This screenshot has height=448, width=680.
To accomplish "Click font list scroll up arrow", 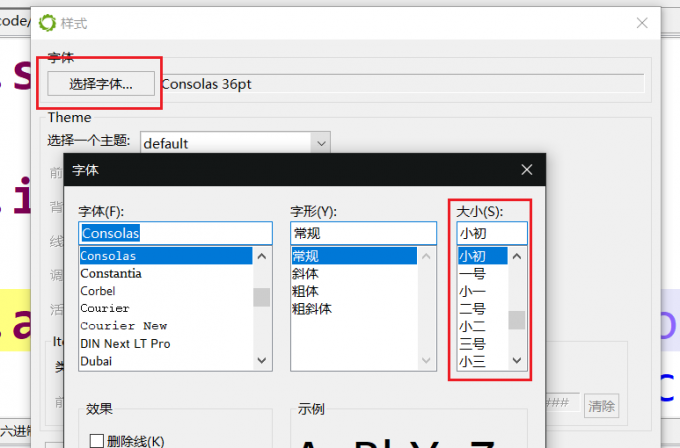I will 262,256.
